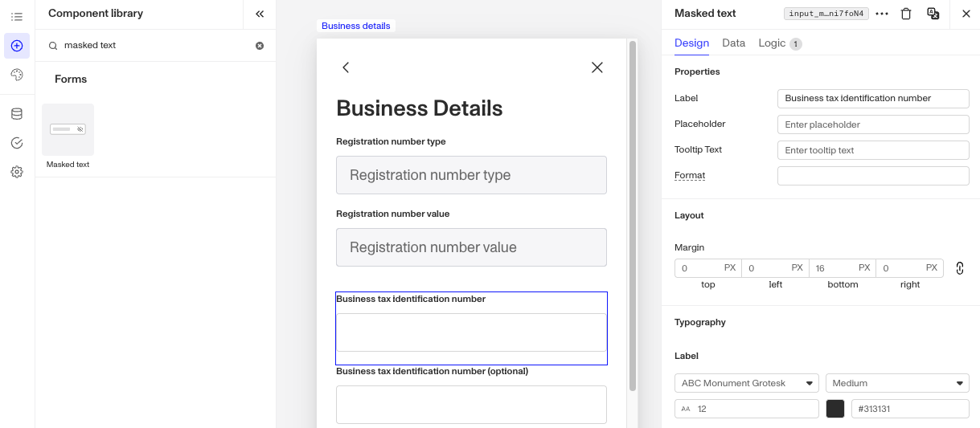Click the Forms category heading
This screenshot has width=980, height=428.
coord(71,79)
